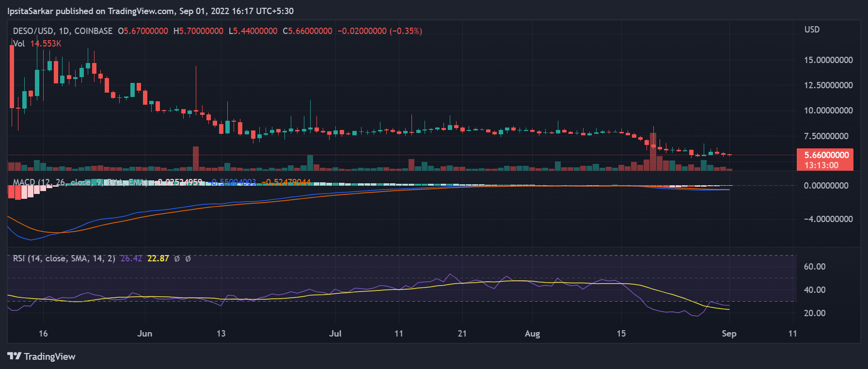Select the MACD (12, 26, close, 9, EMA, EMA) legend
This screenshot has height=369, width=868.
coord(80,182)
